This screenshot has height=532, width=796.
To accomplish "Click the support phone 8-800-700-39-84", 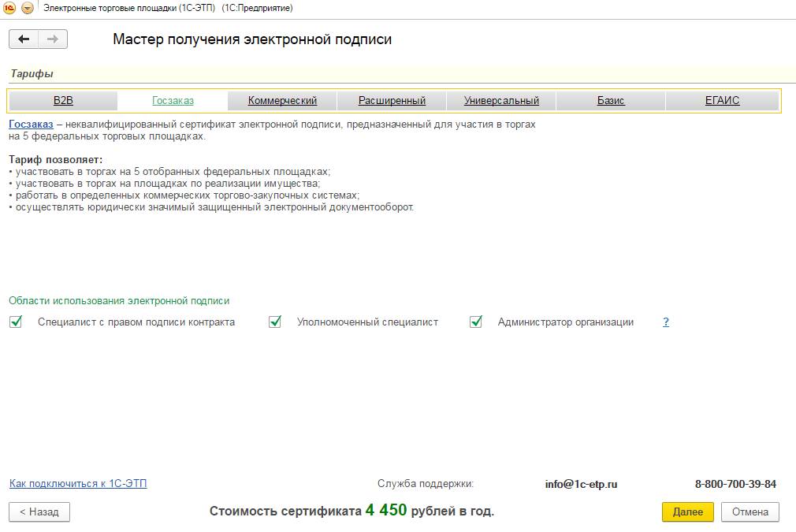I will click(735, 484).
